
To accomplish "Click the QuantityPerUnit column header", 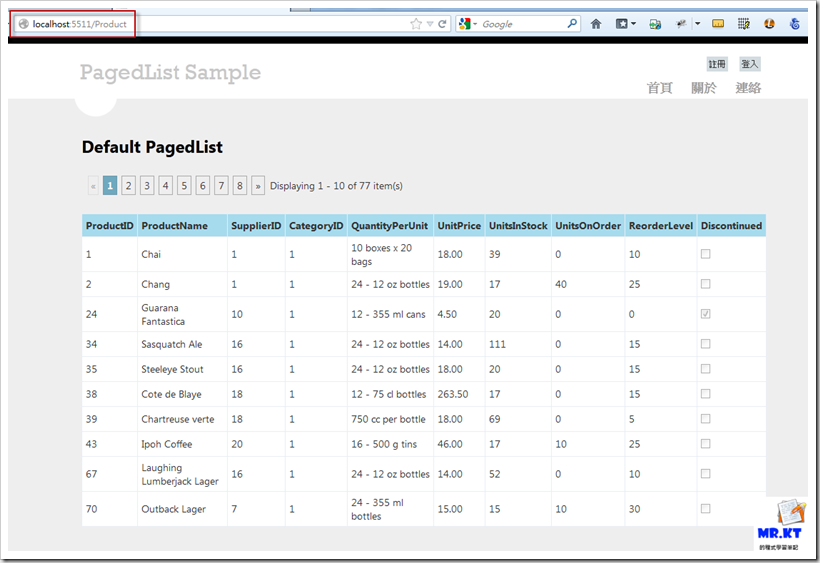I will (390, 226).
